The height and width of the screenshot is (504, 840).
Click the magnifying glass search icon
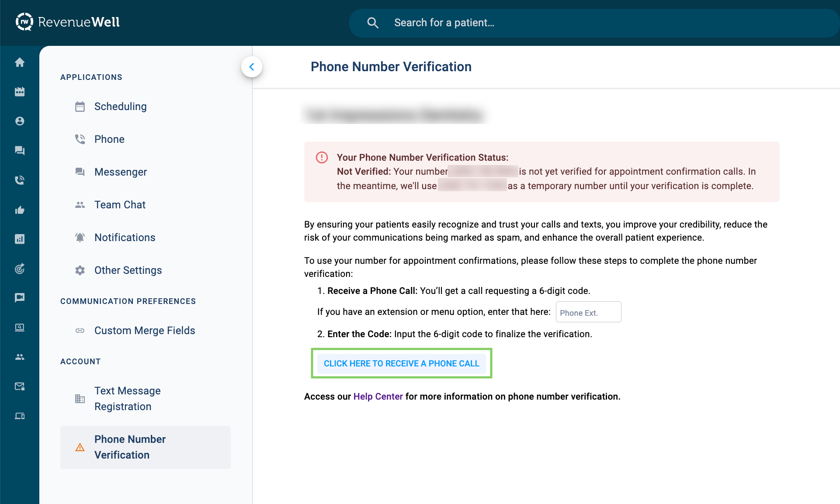[373, 23]
